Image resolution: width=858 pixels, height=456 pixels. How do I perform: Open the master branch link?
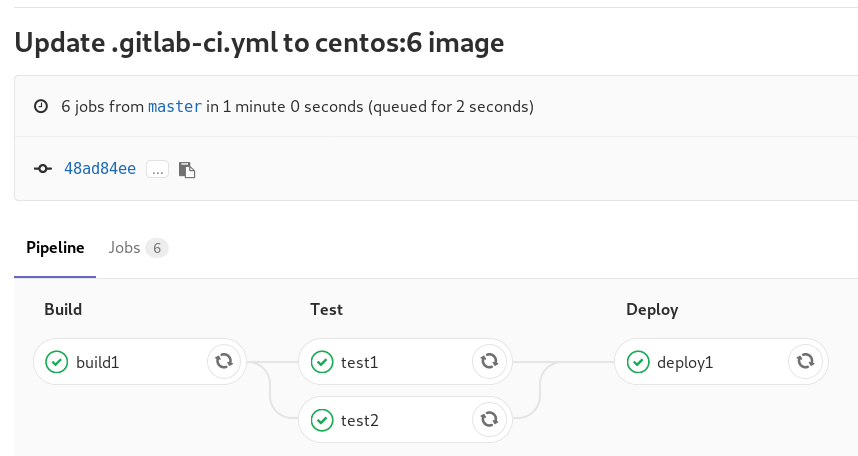pyautogui.click(x=175, y=106)
